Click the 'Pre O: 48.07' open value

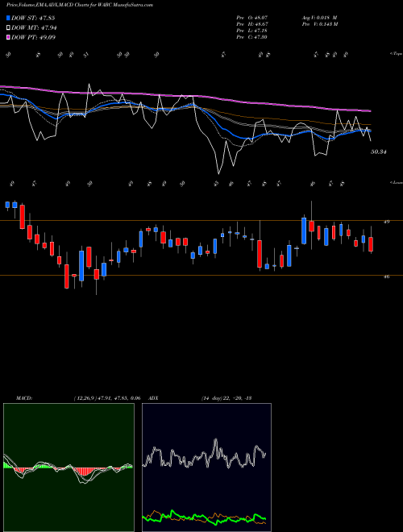pyautogui.click(x=252, y=17)
